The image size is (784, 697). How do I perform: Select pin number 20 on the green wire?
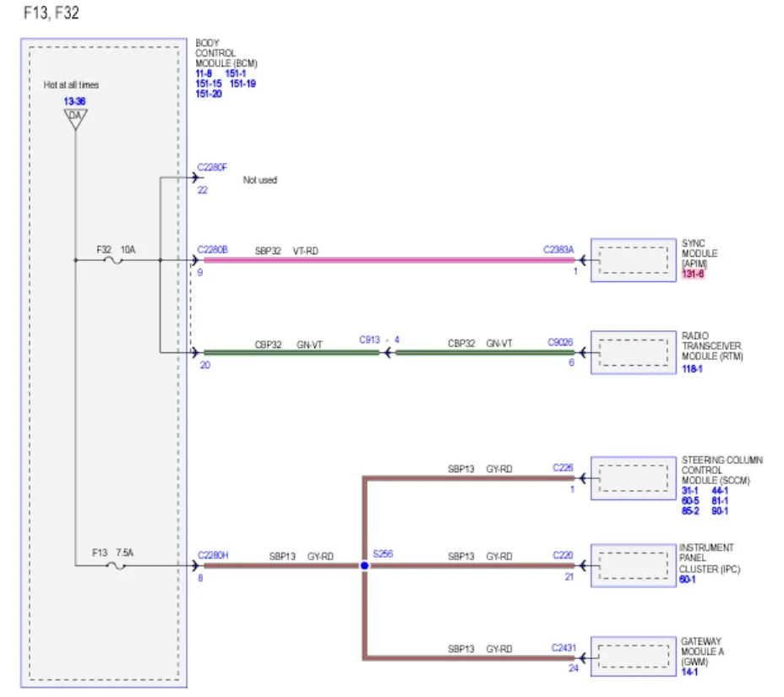205,365
